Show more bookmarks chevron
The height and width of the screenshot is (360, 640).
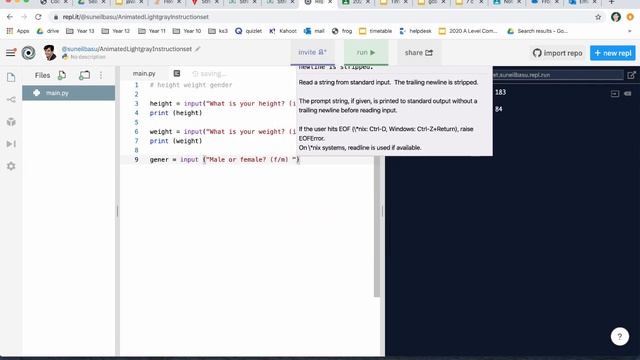(630, 31)
